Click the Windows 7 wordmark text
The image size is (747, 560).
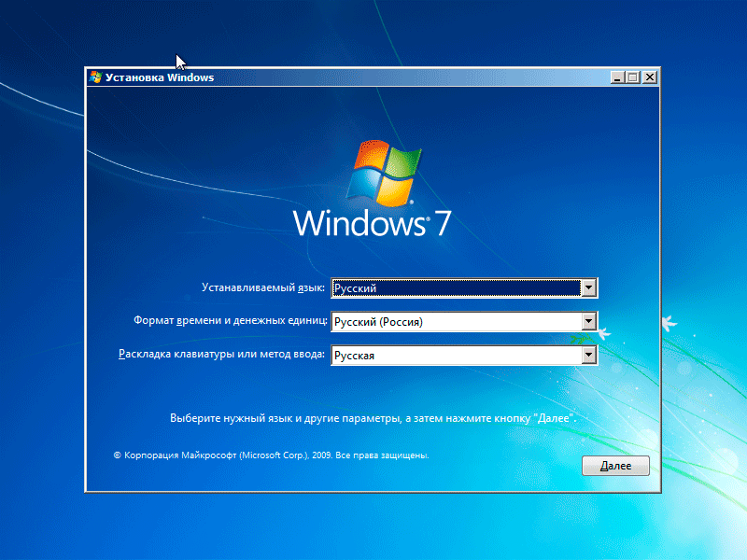pos(373,225)
